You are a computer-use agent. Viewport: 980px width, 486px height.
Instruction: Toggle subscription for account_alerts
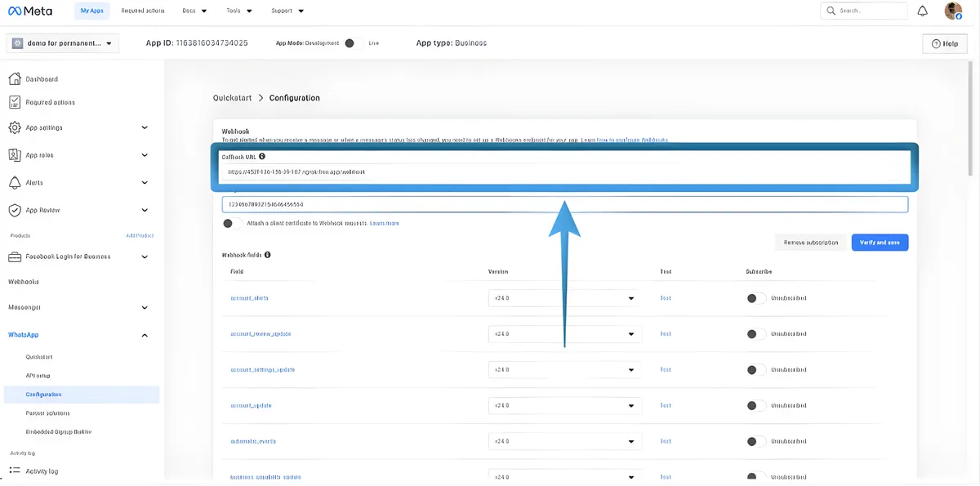click(756, 298)
